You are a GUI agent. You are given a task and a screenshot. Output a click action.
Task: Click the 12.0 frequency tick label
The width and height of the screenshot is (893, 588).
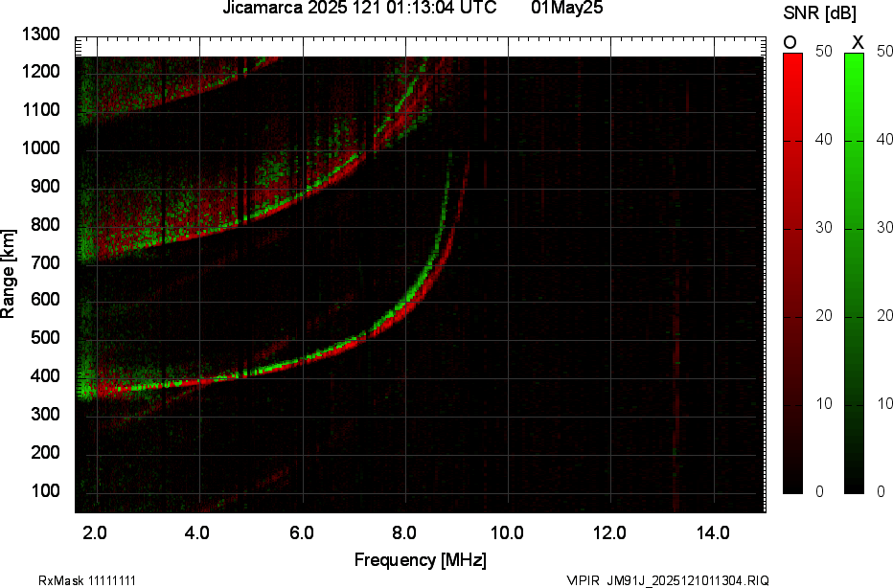tap(610, 532)
